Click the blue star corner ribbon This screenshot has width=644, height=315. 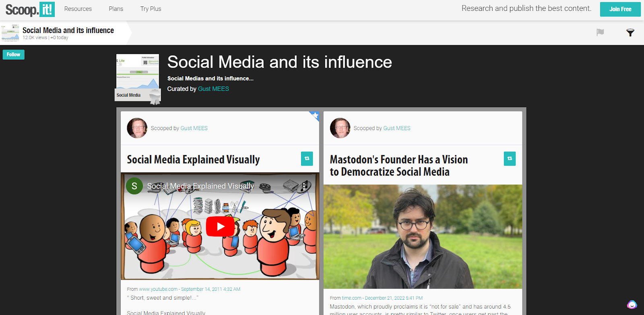click(314, 116)
